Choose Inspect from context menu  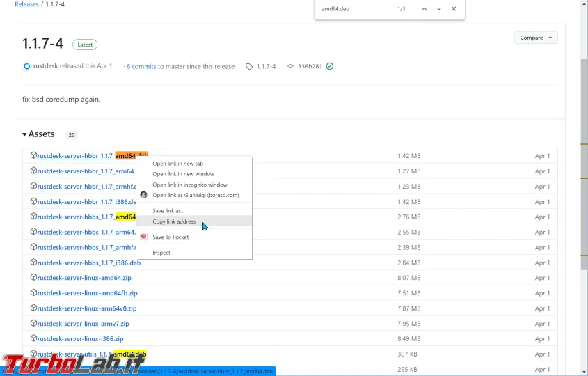click(161, 253)
